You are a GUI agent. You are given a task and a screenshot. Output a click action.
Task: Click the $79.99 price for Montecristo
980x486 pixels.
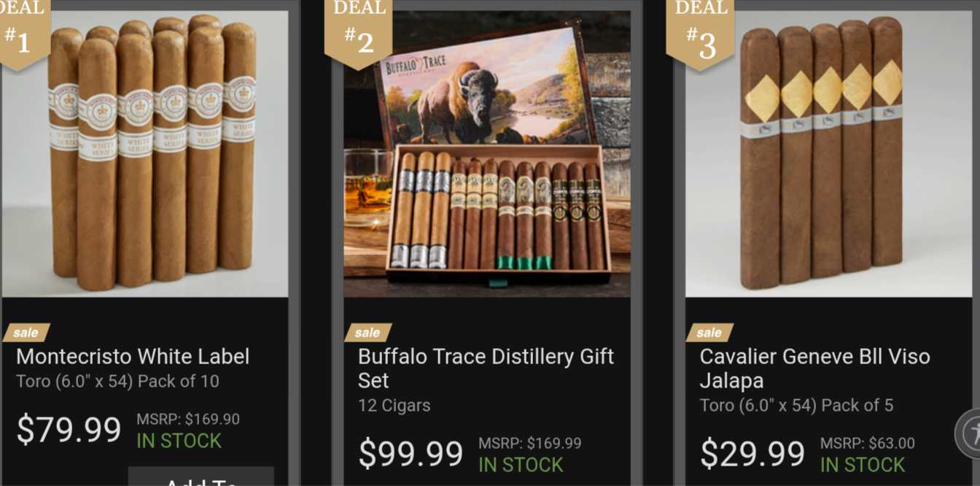tap(69, 430)
